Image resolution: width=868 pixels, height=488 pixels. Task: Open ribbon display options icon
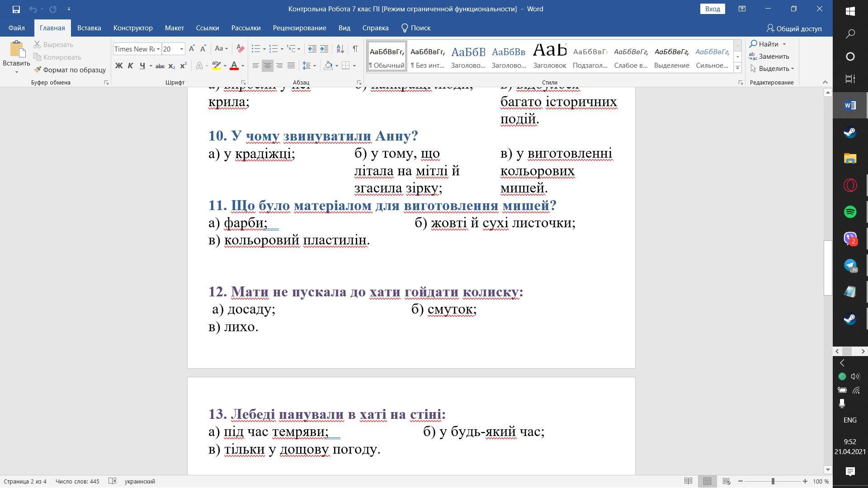[x=742, y=9]
